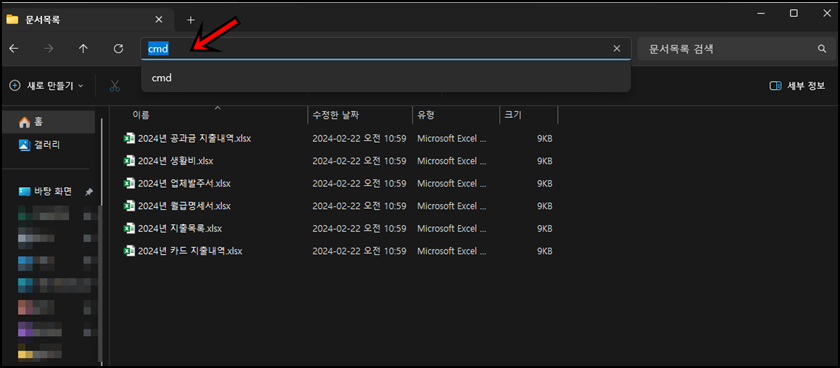Click the pin icon beside 바탕 화면

click(88, 192)
